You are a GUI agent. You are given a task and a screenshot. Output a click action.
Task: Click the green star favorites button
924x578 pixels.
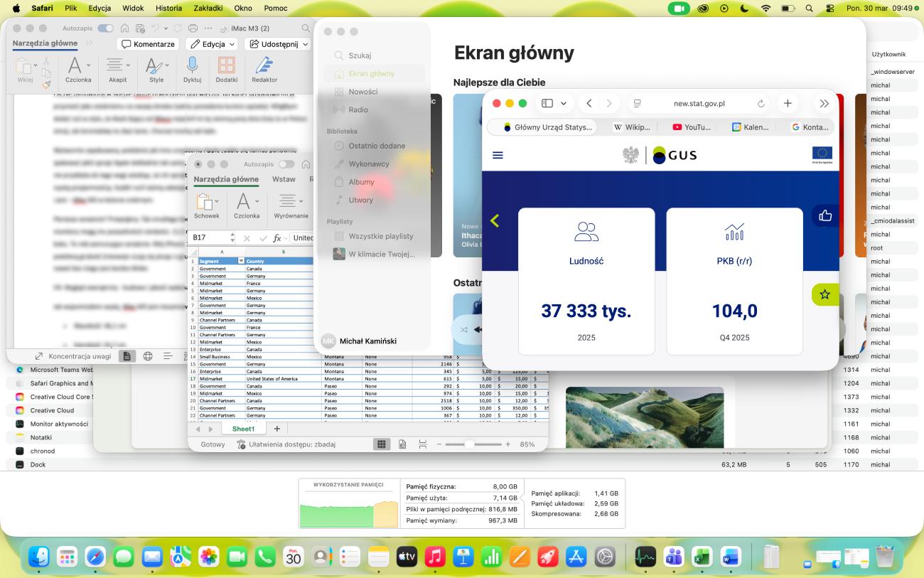[x=824, y=294]
